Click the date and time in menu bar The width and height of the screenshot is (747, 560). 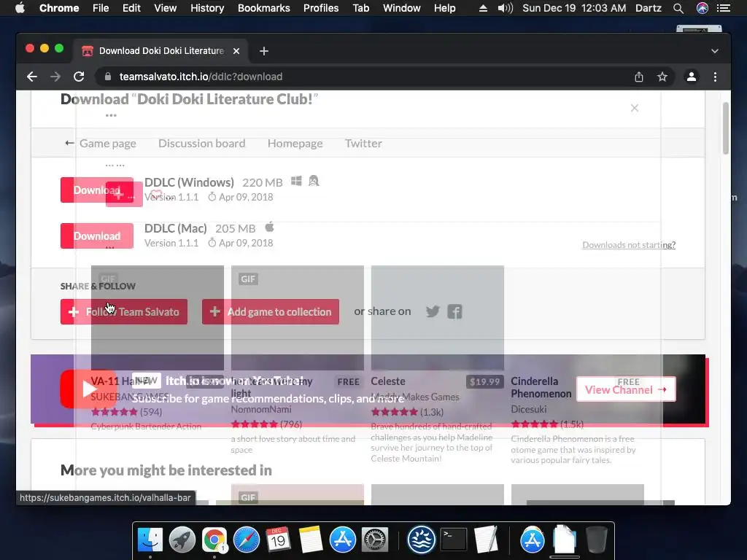click(574, 8)
